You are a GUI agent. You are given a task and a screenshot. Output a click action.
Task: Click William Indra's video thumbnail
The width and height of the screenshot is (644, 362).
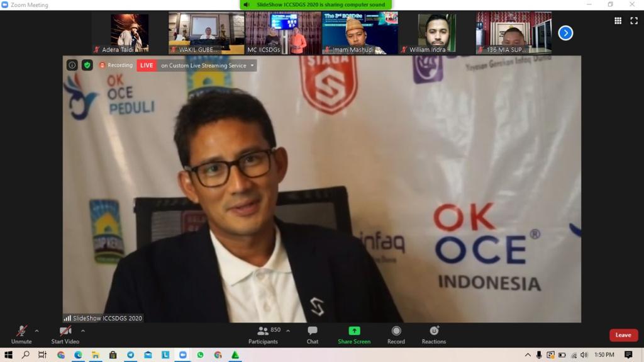point(436,33)
